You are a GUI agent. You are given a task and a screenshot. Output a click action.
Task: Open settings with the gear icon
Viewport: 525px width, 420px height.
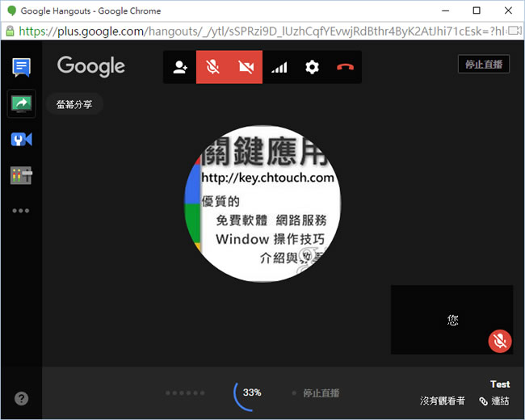(x=312, y=67)
